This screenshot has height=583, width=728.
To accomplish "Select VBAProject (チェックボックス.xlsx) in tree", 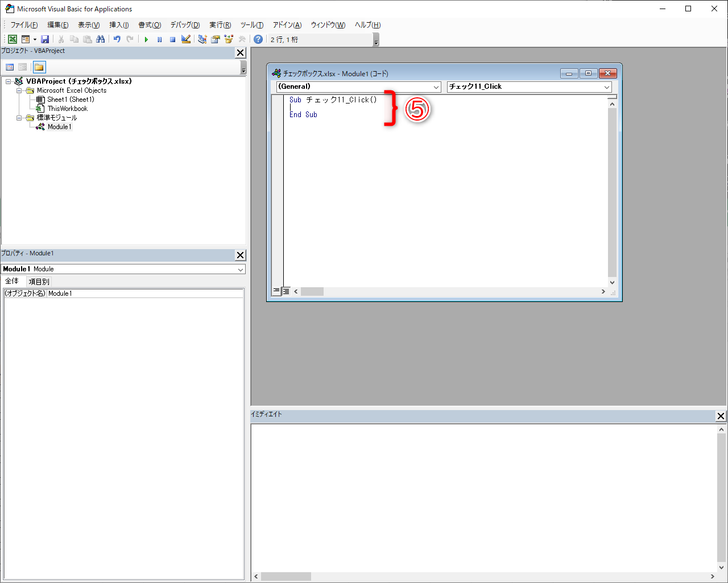I will coord(78,81).
